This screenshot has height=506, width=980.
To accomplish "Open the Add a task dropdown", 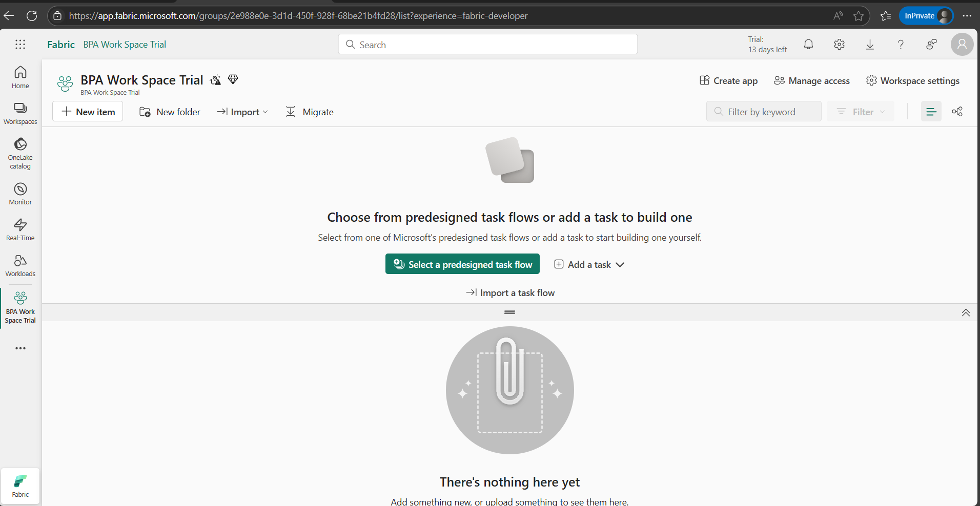I will coord(589,265).
